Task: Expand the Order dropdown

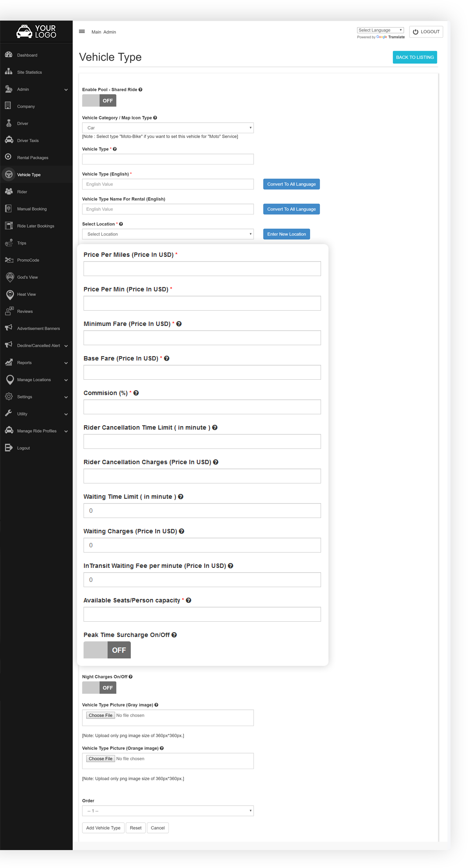Action: coord(168,811)
